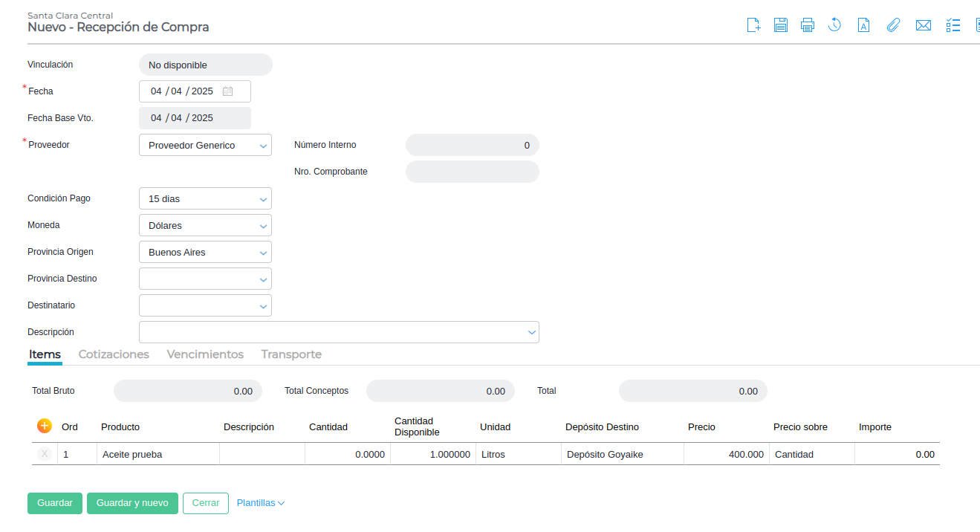Open the Condición Pago dropdown
Image resolution: width=980 pixels, height=532 pixels.
point(264,199)
